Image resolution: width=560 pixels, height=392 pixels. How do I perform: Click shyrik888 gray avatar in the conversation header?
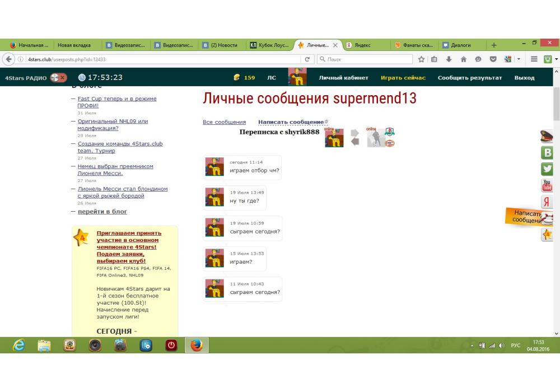[376, 138]
